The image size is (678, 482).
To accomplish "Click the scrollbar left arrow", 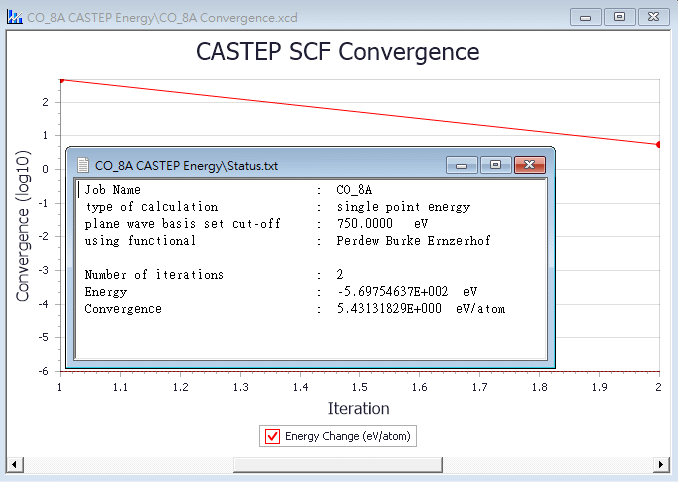I will coord(14,465).
